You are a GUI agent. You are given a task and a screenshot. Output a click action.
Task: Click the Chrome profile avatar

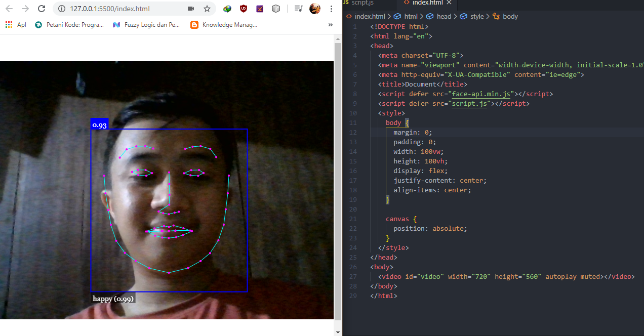pyautogui.click(x=314, y=9)
